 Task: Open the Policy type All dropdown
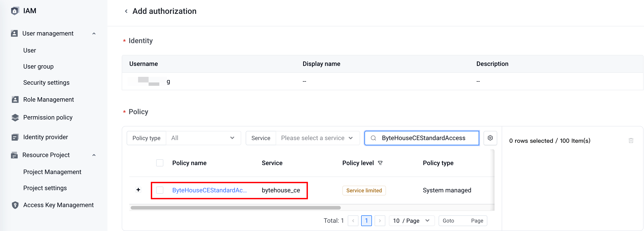point(203,138)
